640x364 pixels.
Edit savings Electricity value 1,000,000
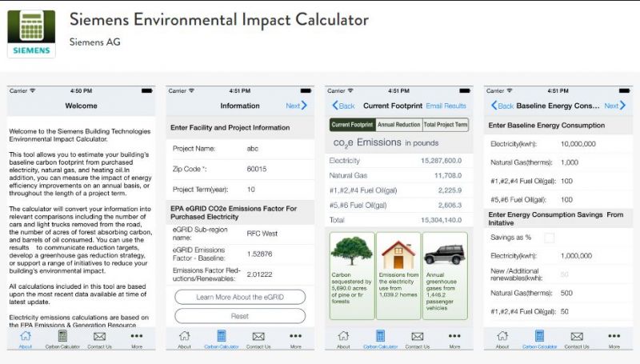(576, 256)
